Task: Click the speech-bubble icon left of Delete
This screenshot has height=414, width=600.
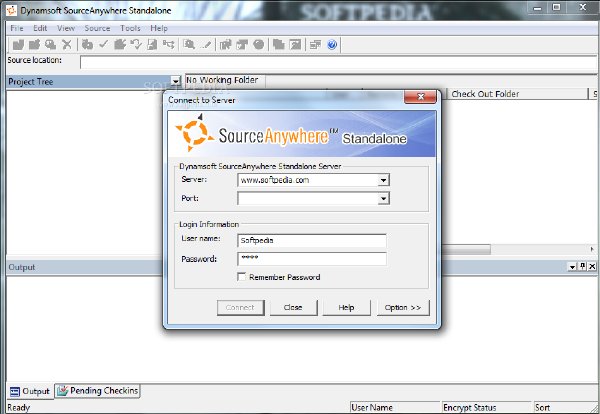Action: click(51, 45)
